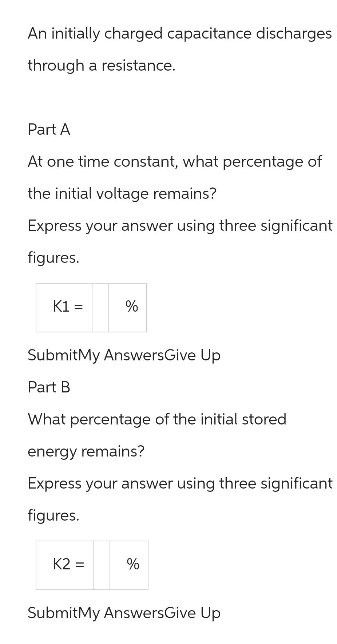The height and width of the screenshot is (644, 337).
Task: Click Give Up for Part A
Action: pyautogui.click(x=192, y=355)
